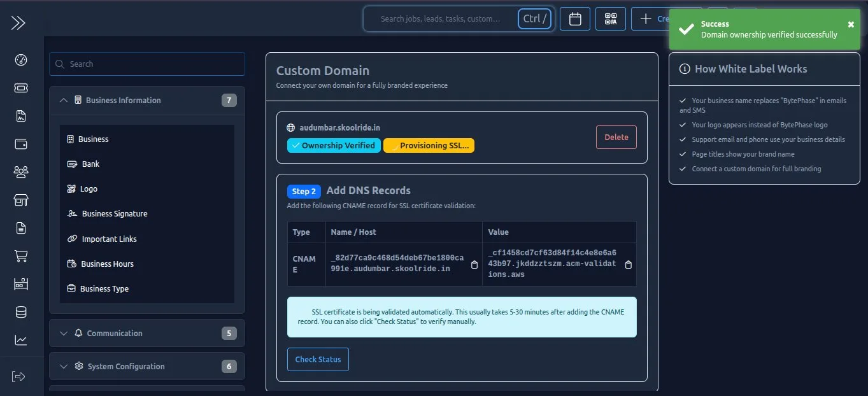Click the CNAME type cell

click(x=306, y=264)
